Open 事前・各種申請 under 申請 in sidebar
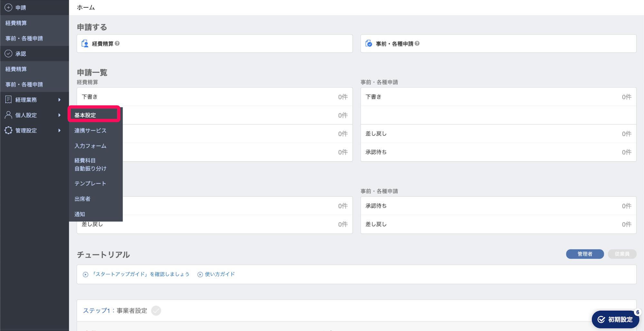This screenshot has height=331, width=644. click(x=34, y=38)
